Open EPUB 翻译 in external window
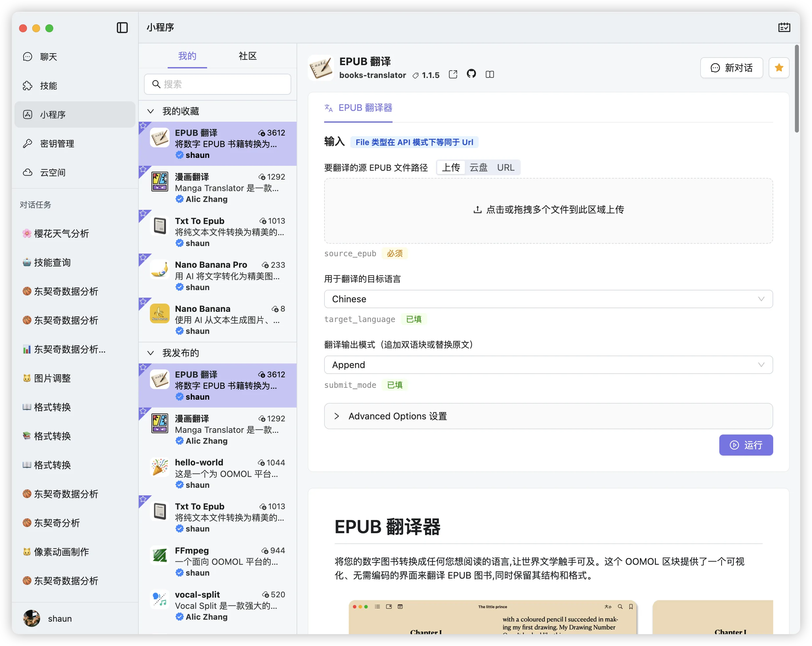Screen dimensions: 812x646 click(453, 74)
